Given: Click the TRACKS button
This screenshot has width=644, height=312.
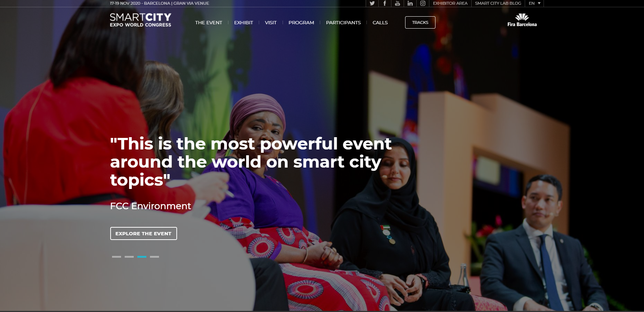Looking at the screenshot, I should point(420,22).
